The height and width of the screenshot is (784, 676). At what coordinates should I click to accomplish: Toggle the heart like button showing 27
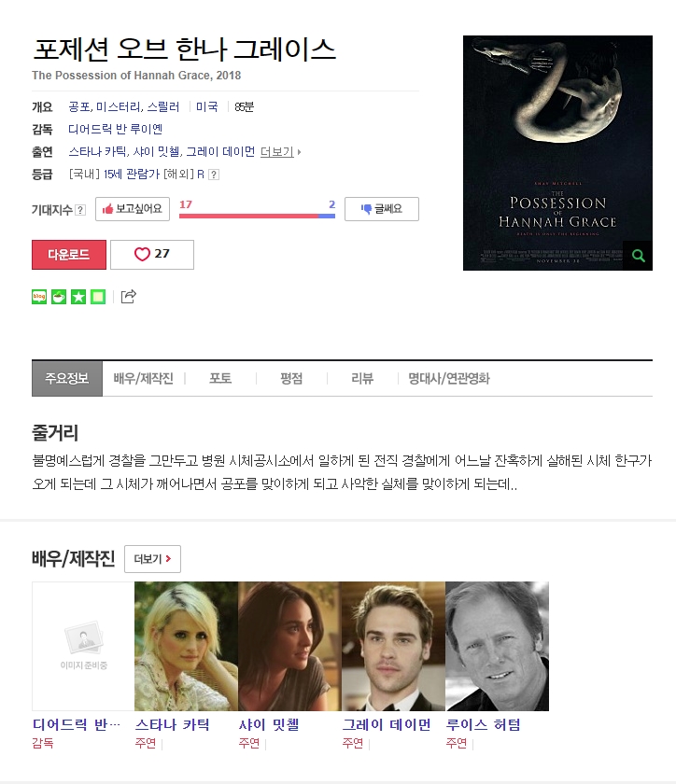(x=152, y=255)
